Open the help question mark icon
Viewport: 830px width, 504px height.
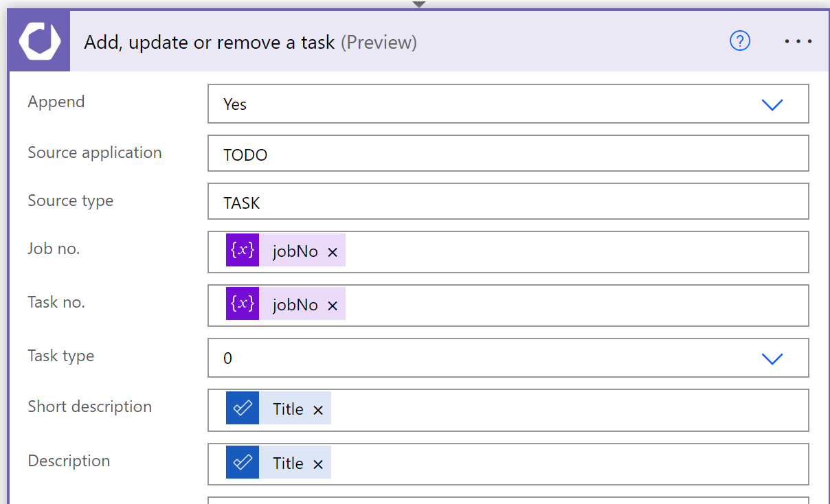click(740, 42)
